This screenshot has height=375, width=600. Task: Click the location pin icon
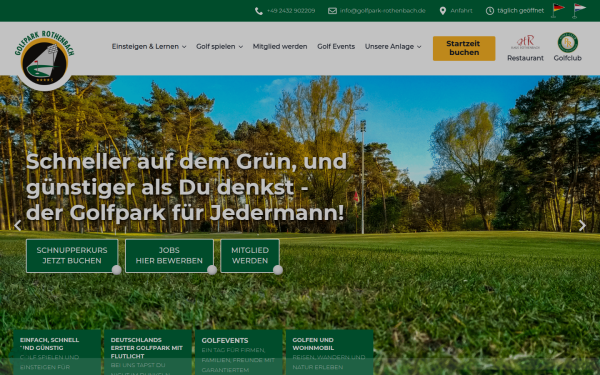click(x=443, y=11)
